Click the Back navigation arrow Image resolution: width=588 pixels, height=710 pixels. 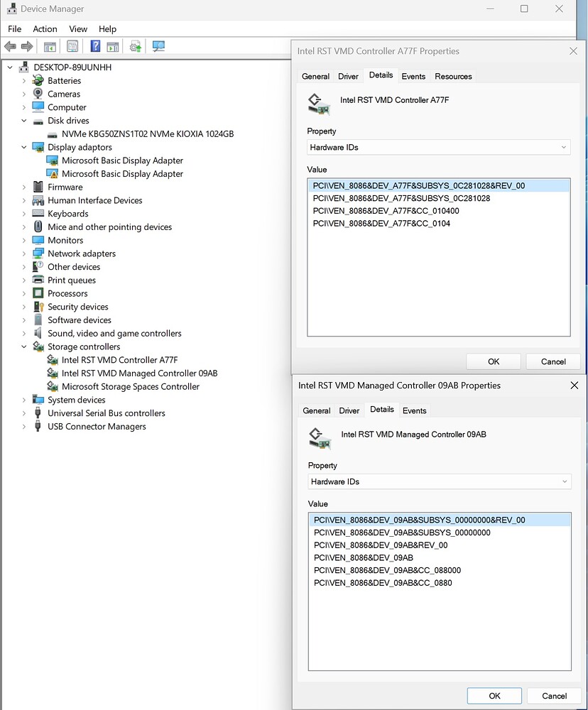[x=9, y=47]
